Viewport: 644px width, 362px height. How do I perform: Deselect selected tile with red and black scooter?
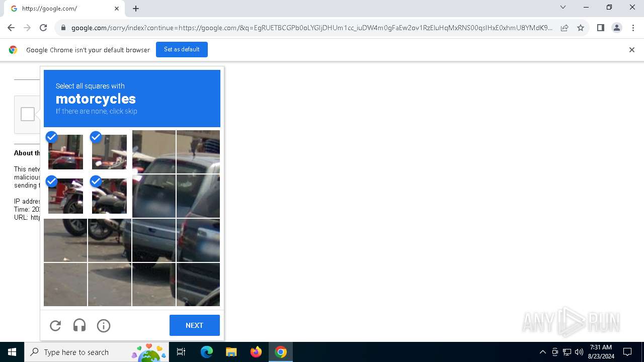point(65,196)
